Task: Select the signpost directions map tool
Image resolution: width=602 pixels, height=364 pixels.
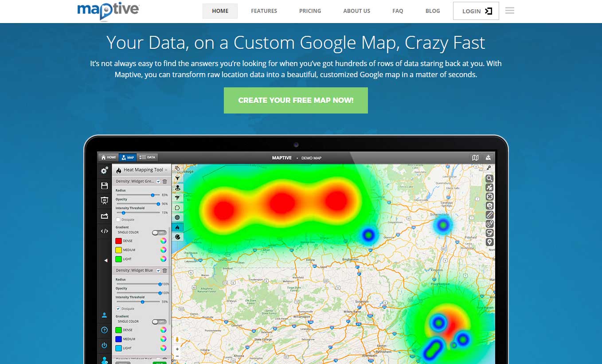Action: pos(177,197)
